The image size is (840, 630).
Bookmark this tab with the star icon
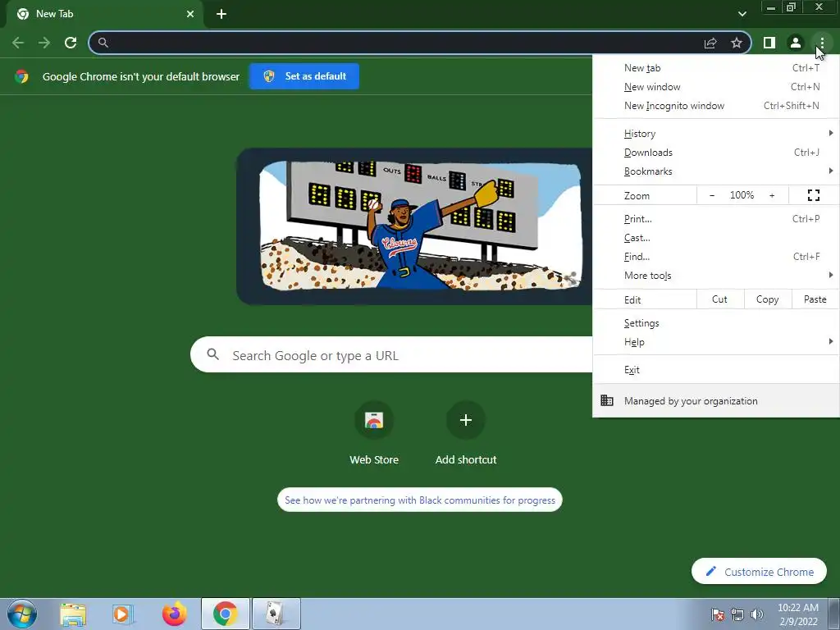pyautogui.click(x=737, y=43)
